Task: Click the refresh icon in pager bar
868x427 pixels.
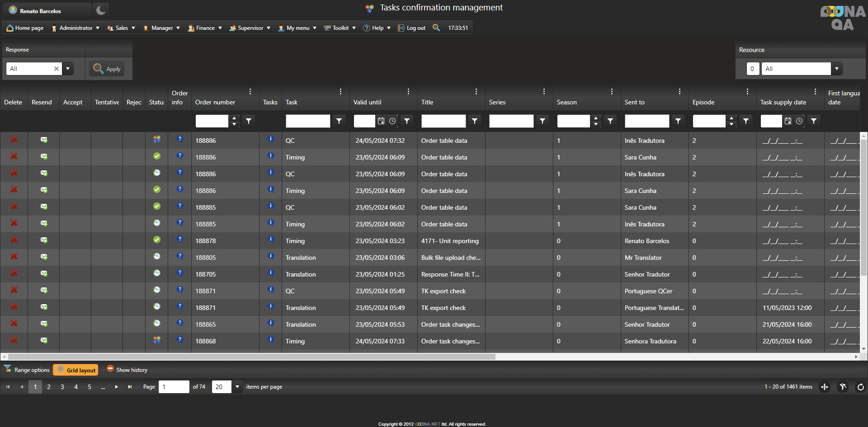Action: tap(860, 387)
